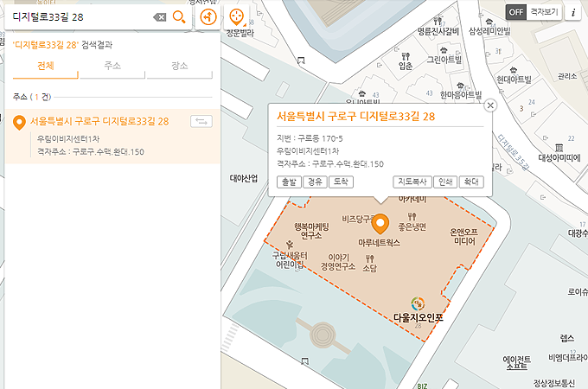Viewport: 588px width, 389px height.
Task: Click the 좋은냉면 restaurant icon
Action: click(412, 217)
